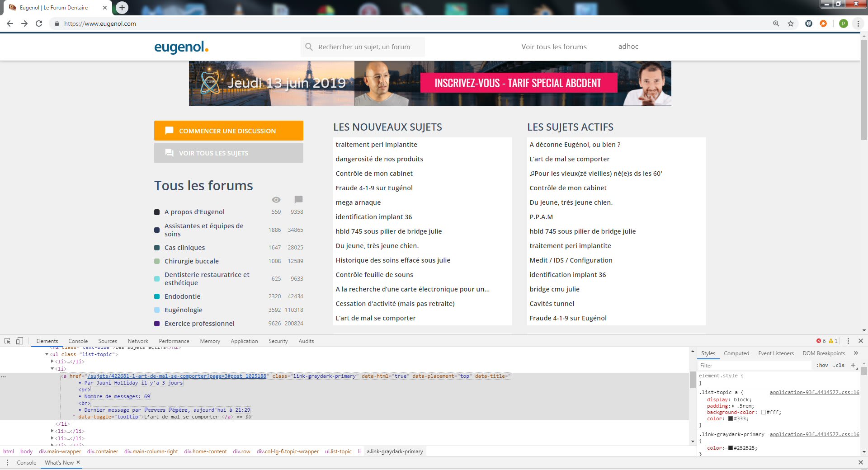Viewport: 868px width, 470px height.
Task: Click the Commencer une discussion button
Action: coord(228,131)
